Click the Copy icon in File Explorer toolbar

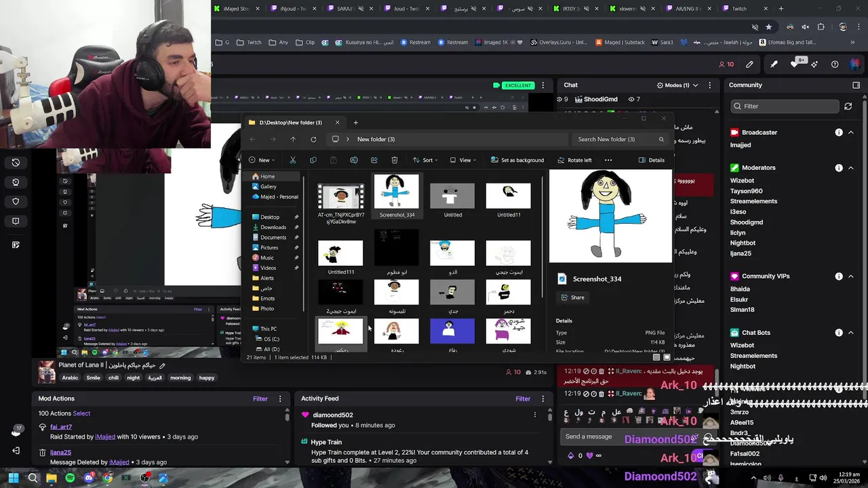click(x=313, y=160)
